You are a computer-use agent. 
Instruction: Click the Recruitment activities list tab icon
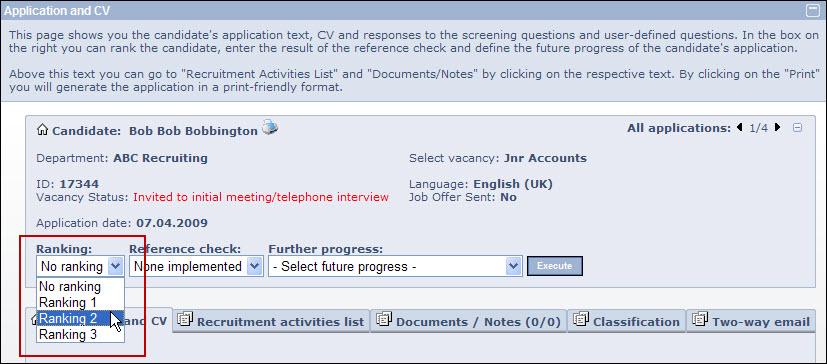click(185, 319)
